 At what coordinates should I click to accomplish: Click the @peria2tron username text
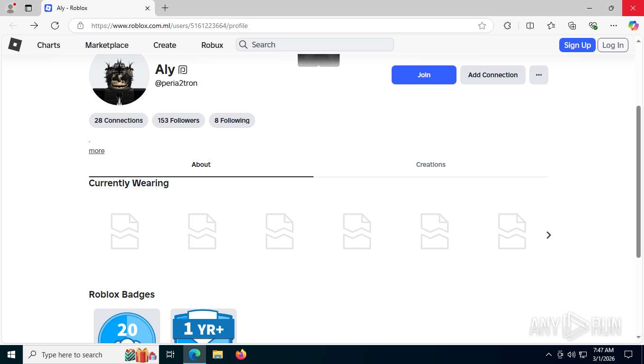(176, 83)
